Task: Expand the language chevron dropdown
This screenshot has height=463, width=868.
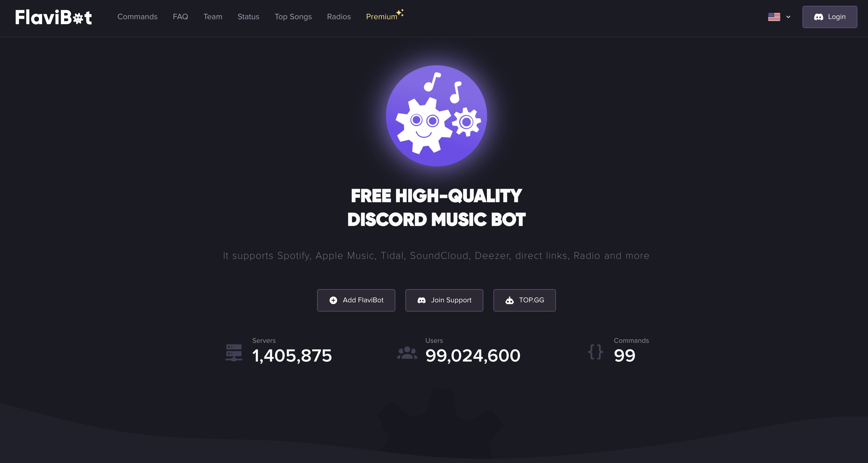Action: coord(788,17)
